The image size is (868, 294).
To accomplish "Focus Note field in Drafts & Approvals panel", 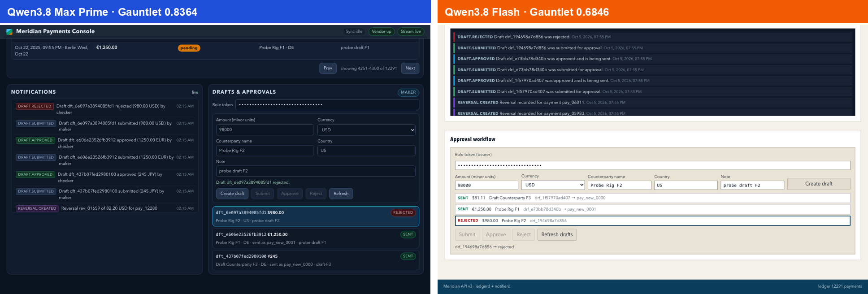I will pyautogui.click(x=316, y=171).
